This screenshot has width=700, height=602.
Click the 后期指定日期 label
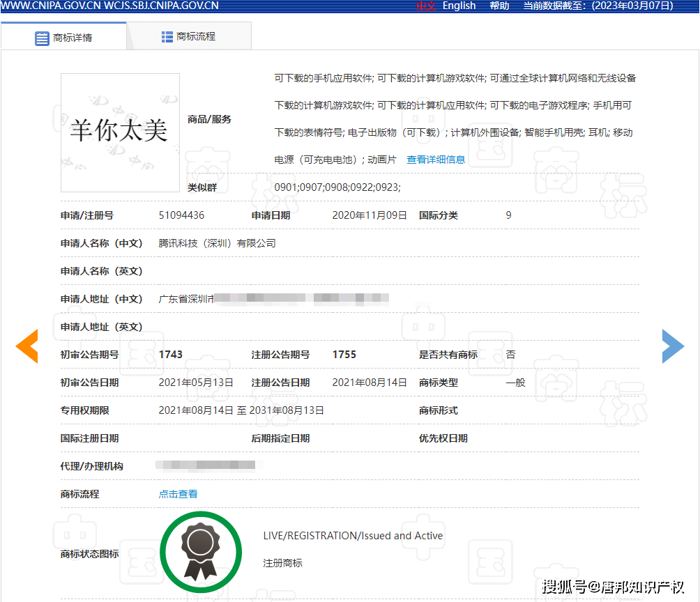[280, 438]
